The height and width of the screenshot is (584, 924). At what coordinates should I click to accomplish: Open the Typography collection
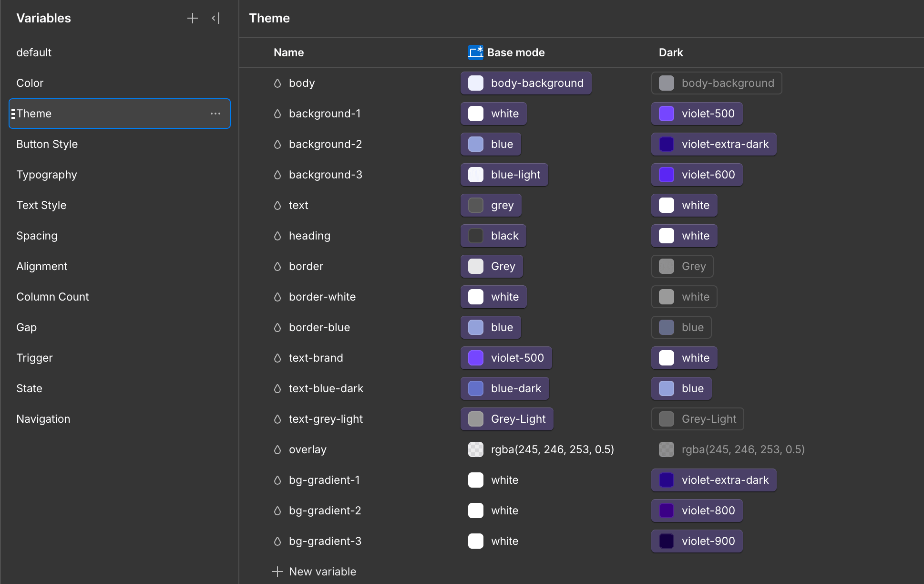point(119,175)
